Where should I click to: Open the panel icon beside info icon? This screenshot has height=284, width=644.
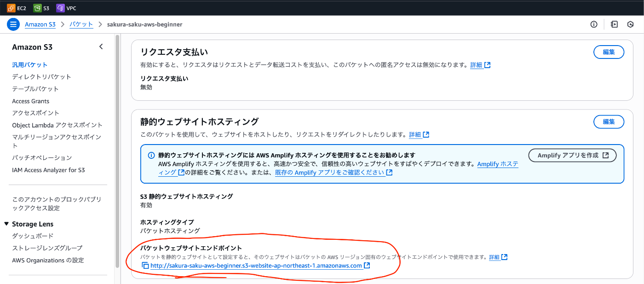click(614, 24)
